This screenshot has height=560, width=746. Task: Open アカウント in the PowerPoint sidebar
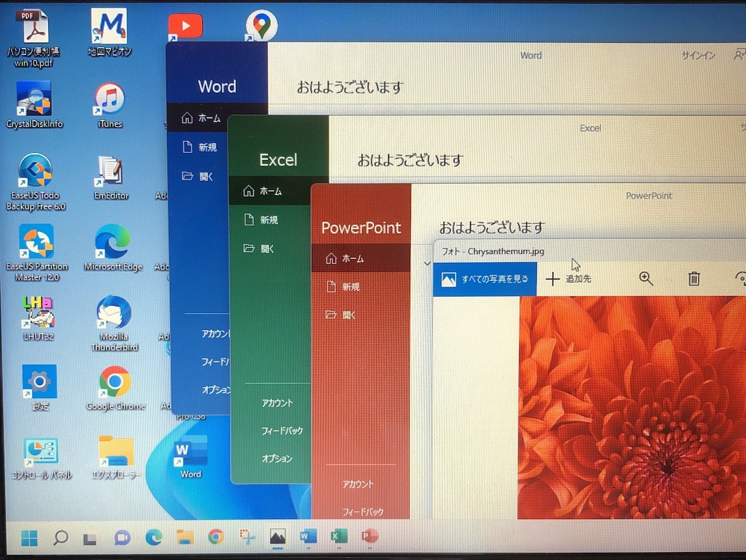(358, 484)
